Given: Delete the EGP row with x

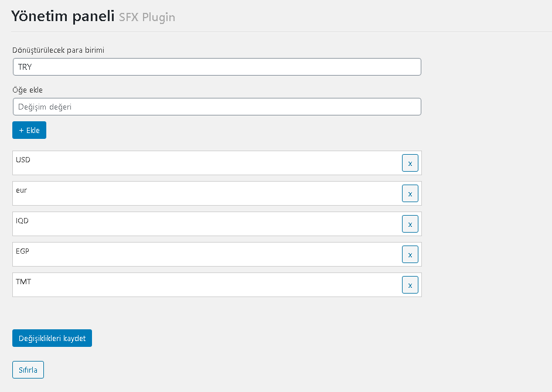Looking at the screenshot, I should (410, 254).
